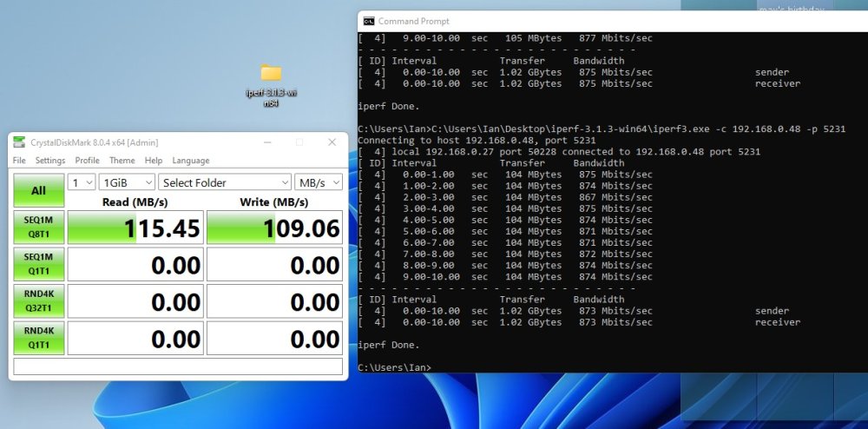
Task: Click the RND4K Q1T1 read value 0.00
Action: pyautogui.click(x=135, y=338)
